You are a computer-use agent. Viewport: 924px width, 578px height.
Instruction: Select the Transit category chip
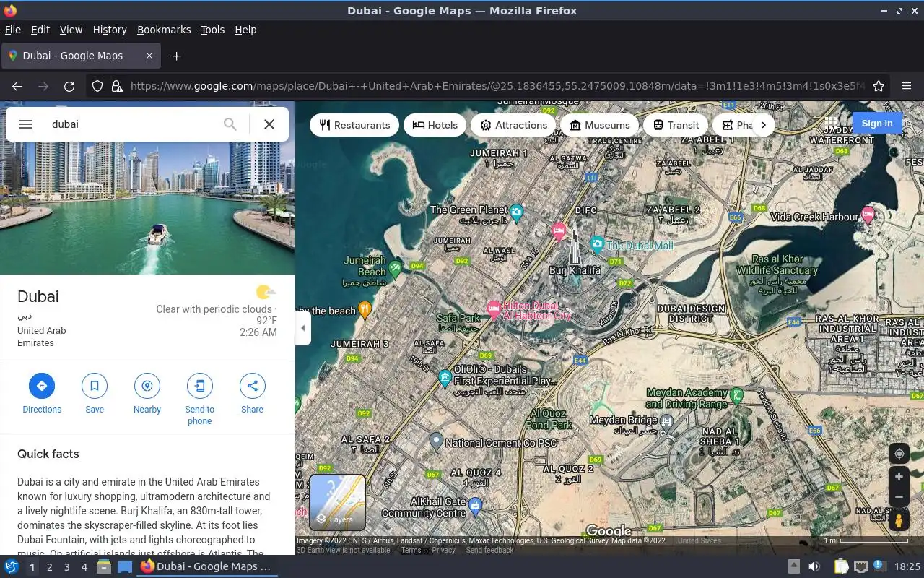[x=676, y=125]
